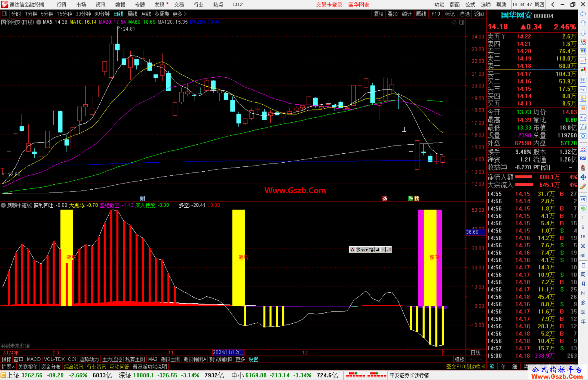Open MA settings dropdown next to 国华网安(日线)
The height and width of the screenshot is (380, 588).
[x=39, y=22]
